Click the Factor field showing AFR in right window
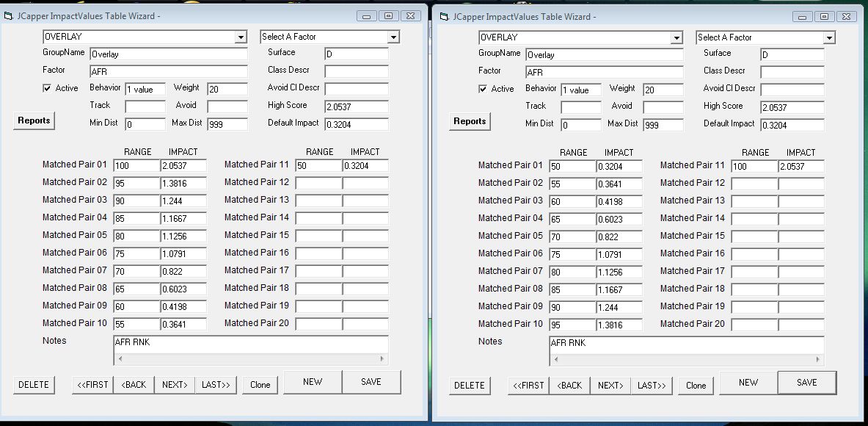This screenshot has height=426, width=868. click(604, 73)
